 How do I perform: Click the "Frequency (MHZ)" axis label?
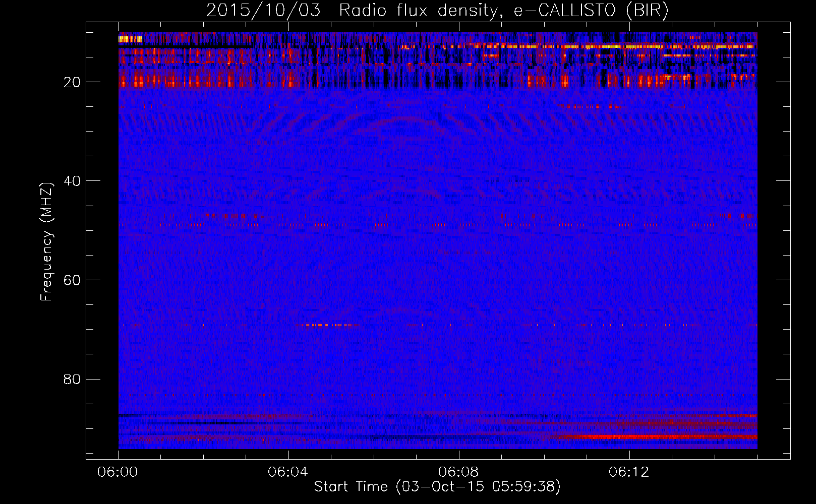point(46,242)
